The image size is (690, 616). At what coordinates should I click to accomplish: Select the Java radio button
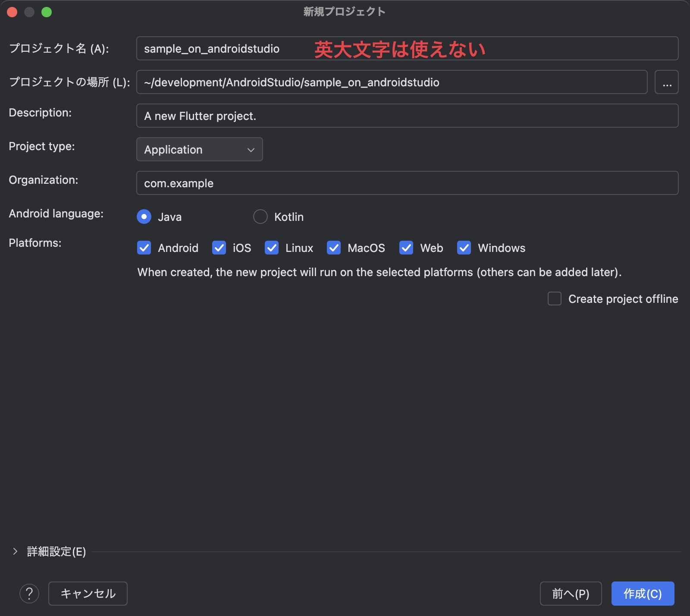click(x=144, y=217)
